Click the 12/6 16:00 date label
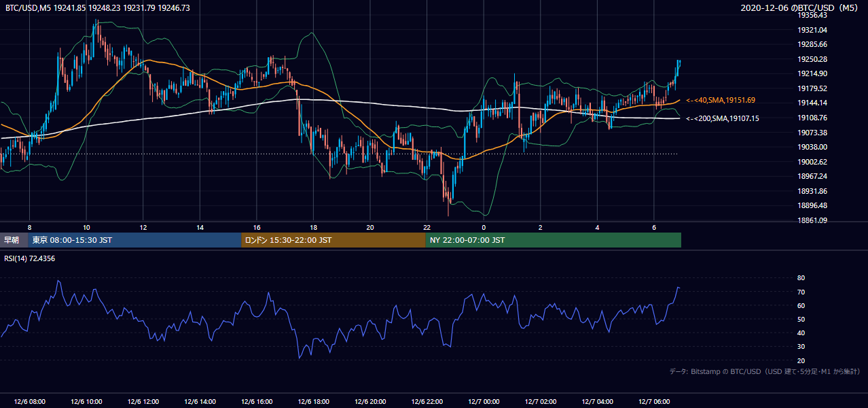Image resolution: width=868 pixels, height=408 pixels. [x=257, y=402]
